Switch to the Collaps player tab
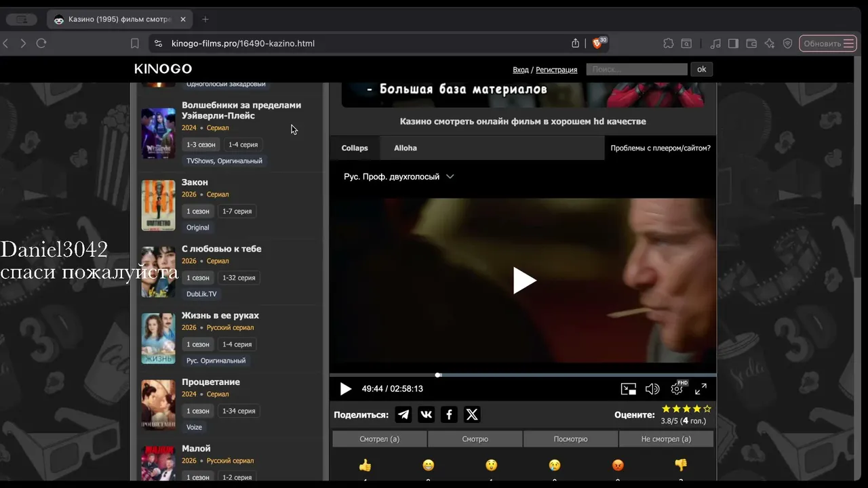868x488 pixels. point(355,148)
